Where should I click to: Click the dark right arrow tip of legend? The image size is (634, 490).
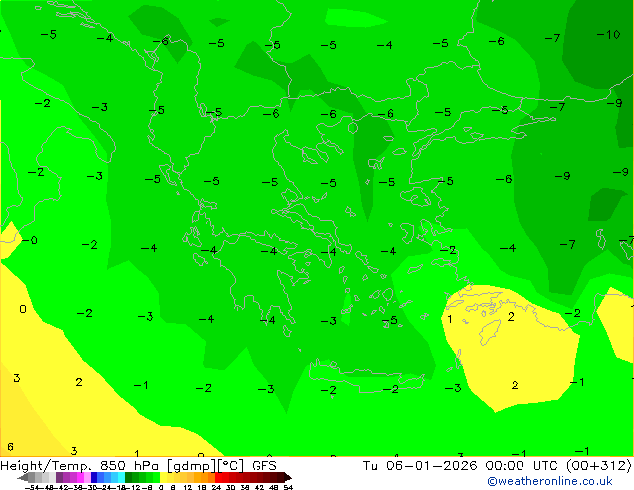pos(288,478)
